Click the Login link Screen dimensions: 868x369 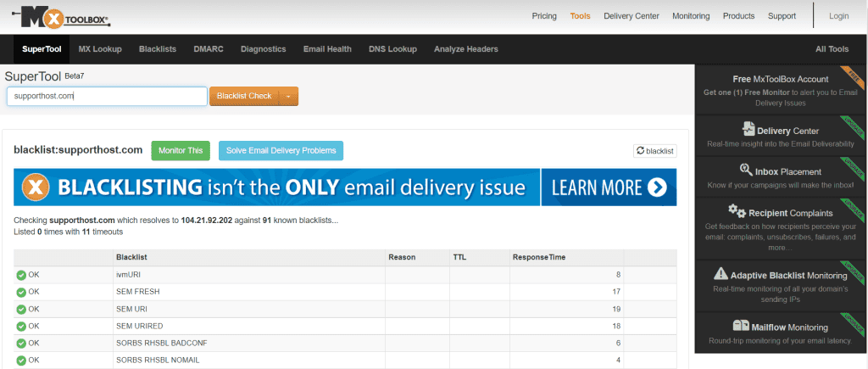[838, 16]
